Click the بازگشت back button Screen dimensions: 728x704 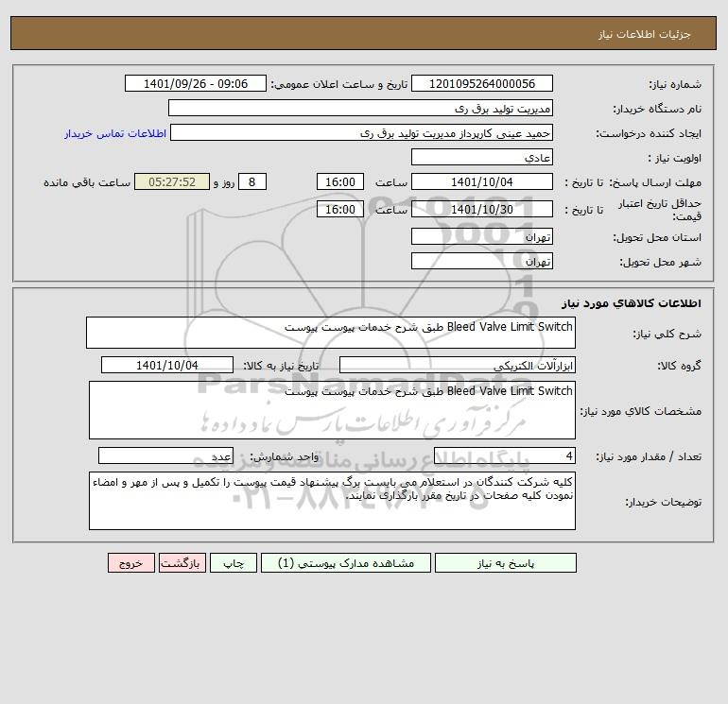point(182,563)
